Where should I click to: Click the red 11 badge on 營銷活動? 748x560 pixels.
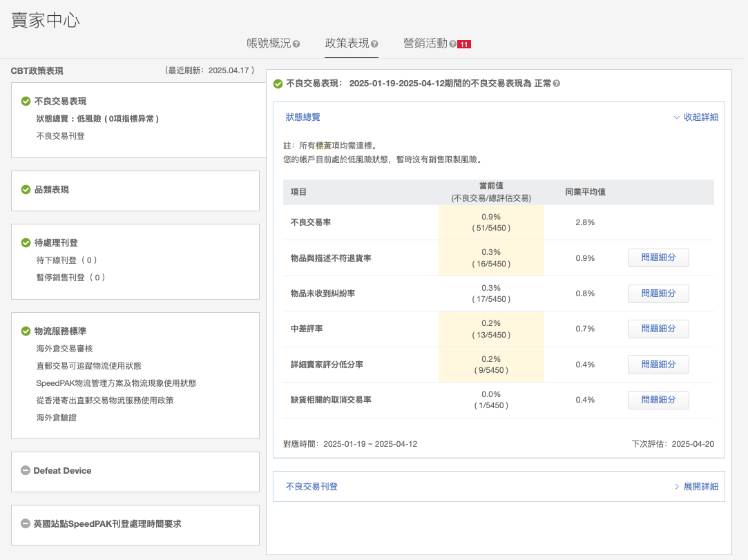coord(464,44)
